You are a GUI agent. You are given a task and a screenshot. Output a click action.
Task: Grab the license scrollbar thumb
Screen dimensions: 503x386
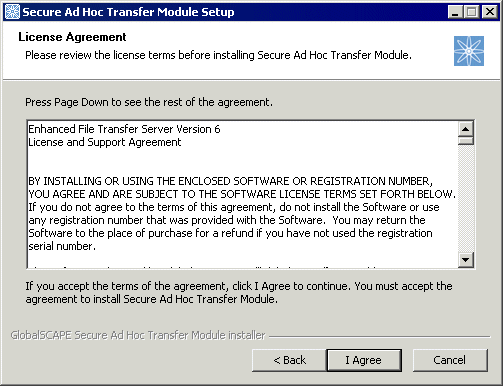click(x=466, y=141)
